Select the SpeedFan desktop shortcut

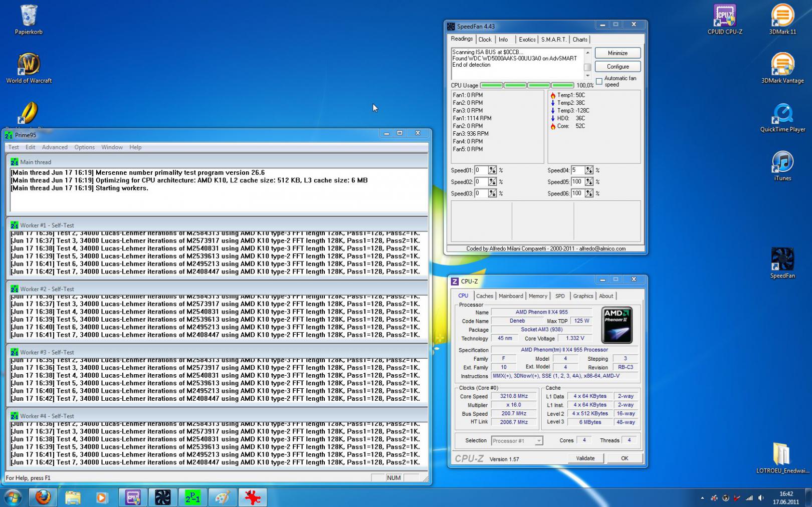pyautogui.click(x=782, y=264)
